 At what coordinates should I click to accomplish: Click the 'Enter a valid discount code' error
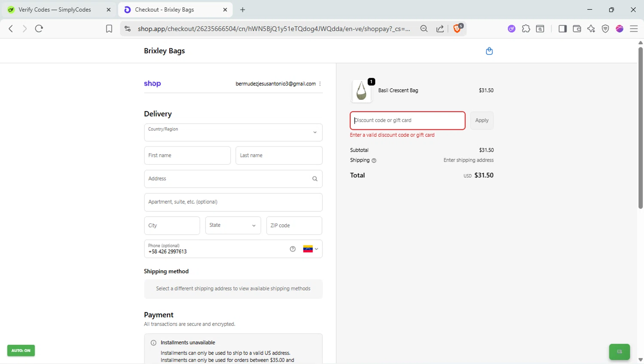392,135
